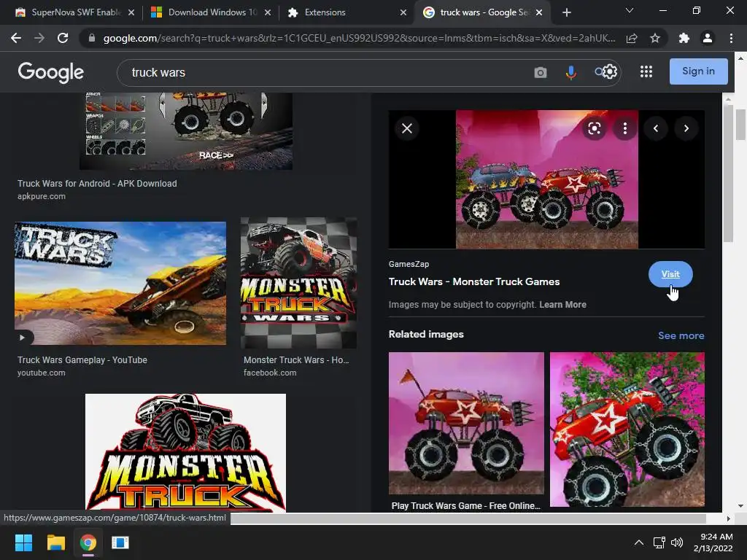
Task: Open the 9:24 AM clock and date
Action: [713, 542]
